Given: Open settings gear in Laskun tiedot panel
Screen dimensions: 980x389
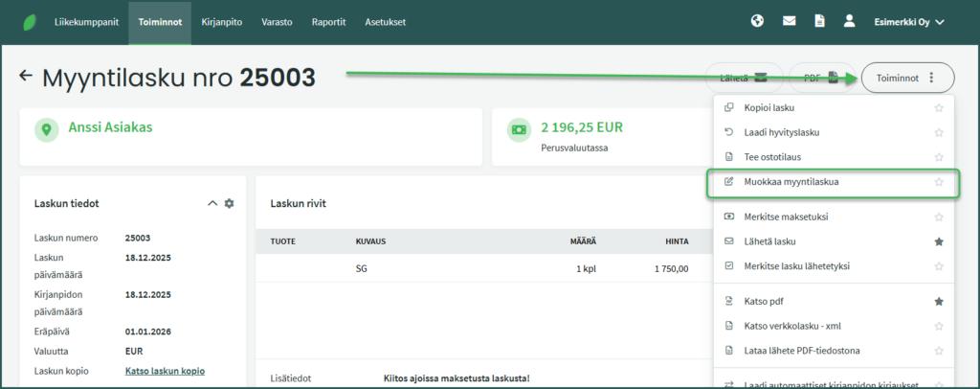Looking at the screenshot, I should (x=229, y=203).
